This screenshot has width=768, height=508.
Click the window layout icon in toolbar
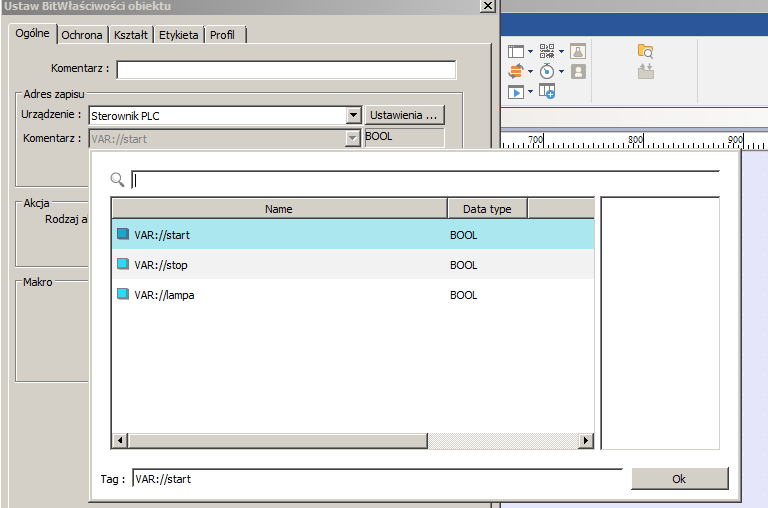pyautogui.click(x=516, y=51)
